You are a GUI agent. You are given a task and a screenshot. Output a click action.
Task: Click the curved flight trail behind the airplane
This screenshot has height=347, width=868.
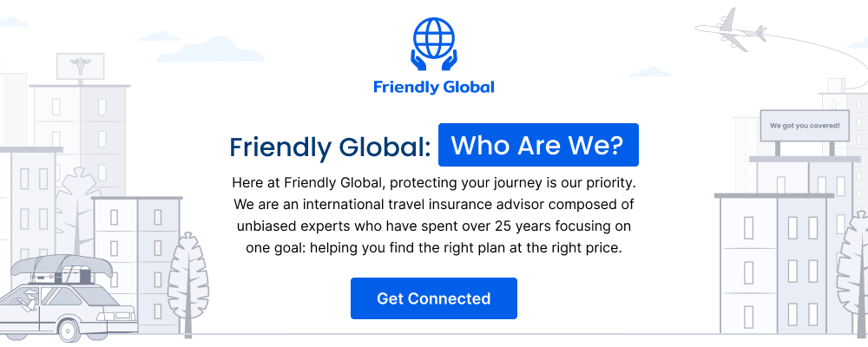coord(819,56)
